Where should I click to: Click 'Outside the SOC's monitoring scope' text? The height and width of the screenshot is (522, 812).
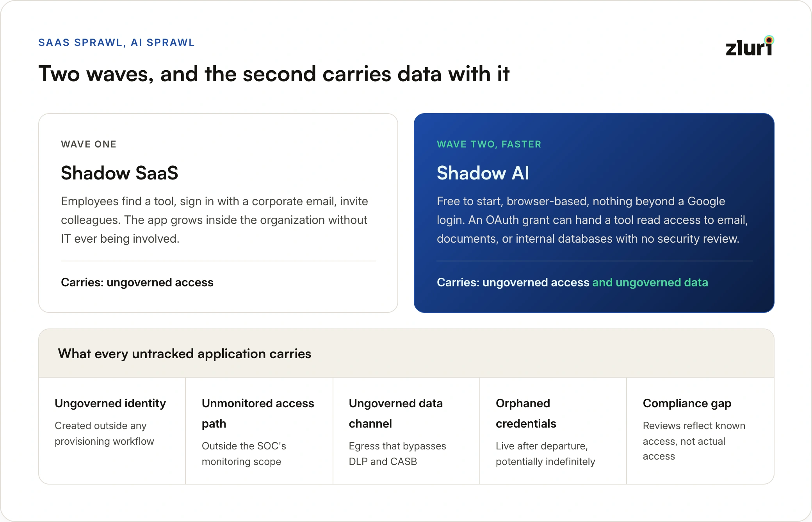point(244,454)
